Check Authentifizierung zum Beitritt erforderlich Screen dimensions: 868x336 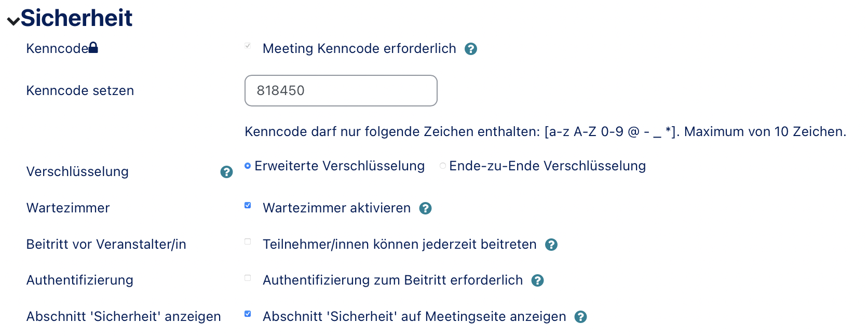pos(248,278)
